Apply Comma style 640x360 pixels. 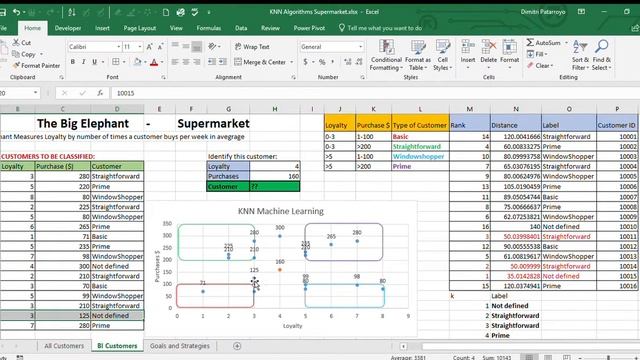(333, 62)
